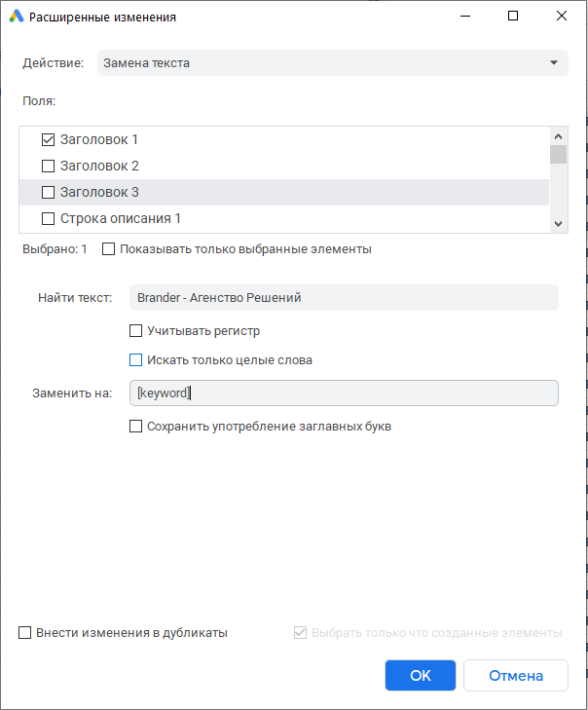Click the fields list scrollbar thumb

click(558, 154)
